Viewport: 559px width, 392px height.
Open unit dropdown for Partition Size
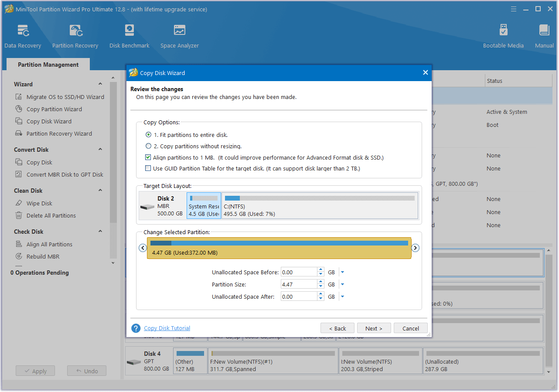click(x=342, y=284)
